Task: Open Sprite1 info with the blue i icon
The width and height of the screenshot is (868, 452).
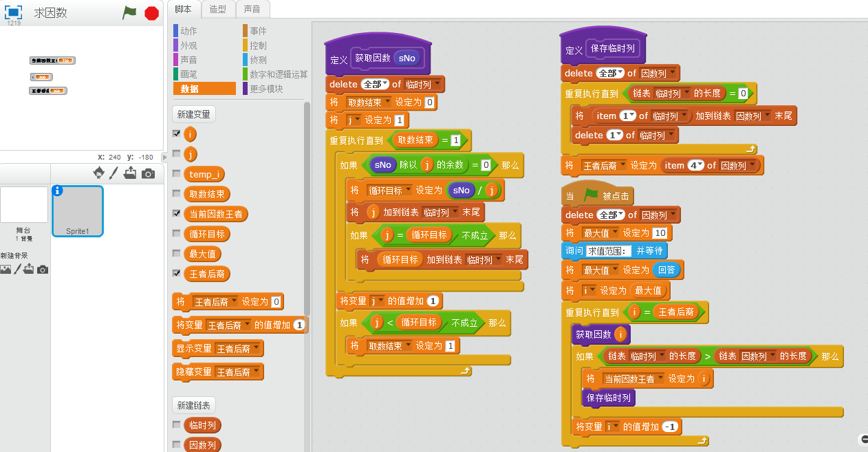Action: [58, 191]
